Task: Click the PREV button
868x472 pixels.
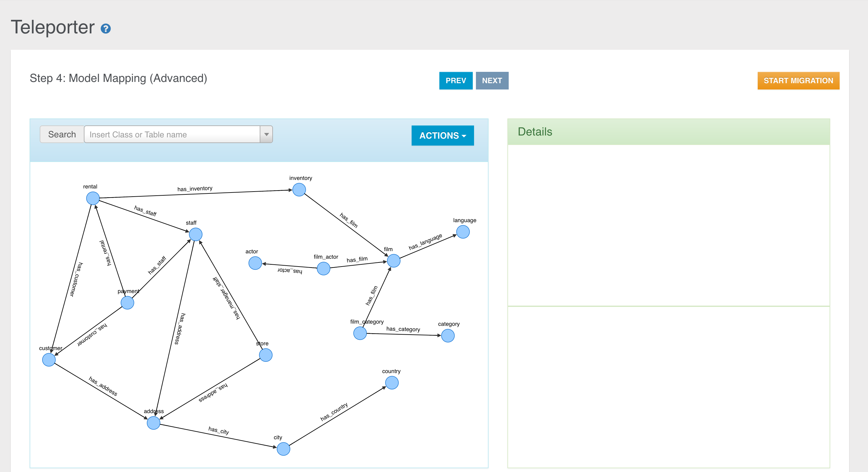Action: coord(455,81)
